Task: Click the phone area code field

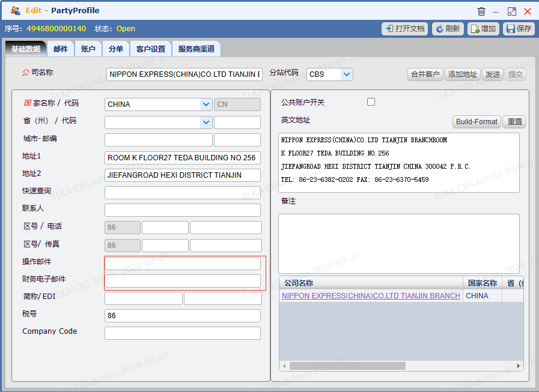Action: (165, 228)
